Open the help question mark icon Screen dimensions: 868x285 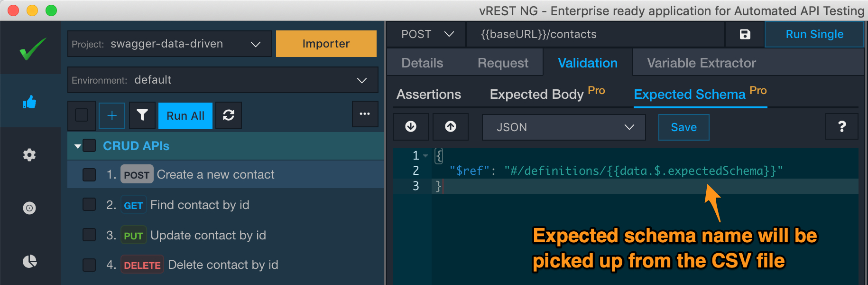point(842,127)
